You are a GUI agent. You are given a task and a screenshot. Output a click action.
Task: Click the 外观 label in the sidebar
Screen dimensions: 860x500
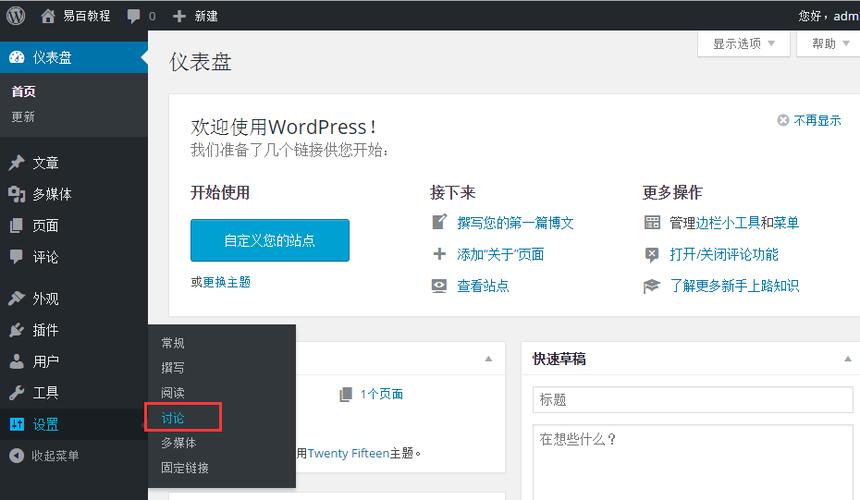tap(46, 299)
